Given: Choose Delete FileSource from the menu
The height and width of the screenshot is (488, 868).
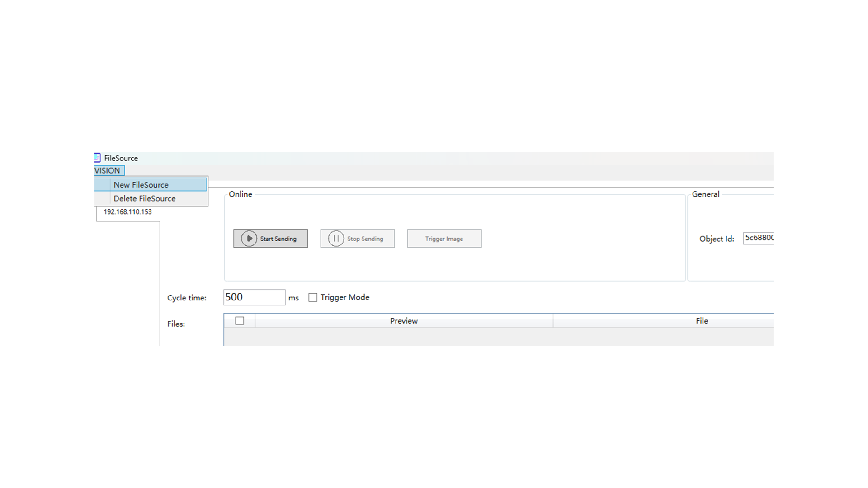Looking at the screenshot, I should pos(144,198).
